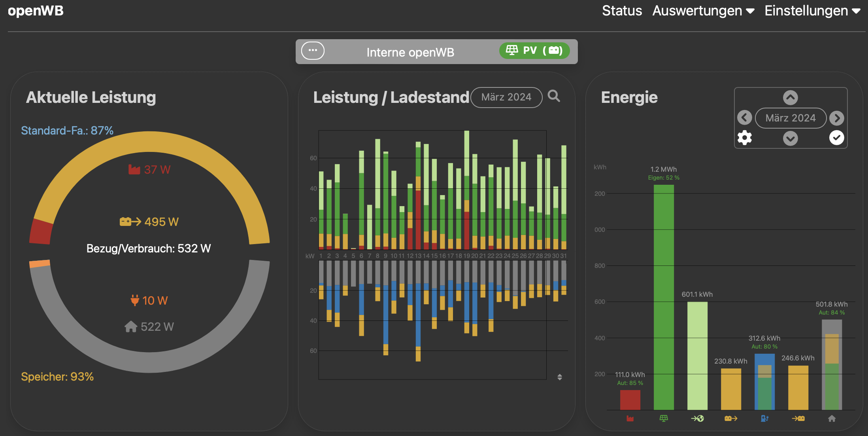Open the Einstellungen dropdown menu
The width and height of the screenshot is (868, 436).
(x=812, y=11)
